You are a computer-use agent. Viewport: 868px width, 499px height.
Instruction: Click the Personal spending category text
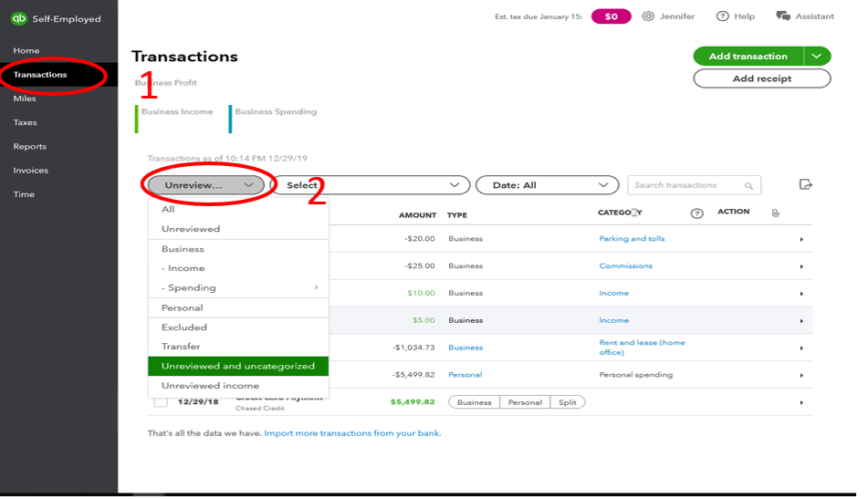point(636,375)
